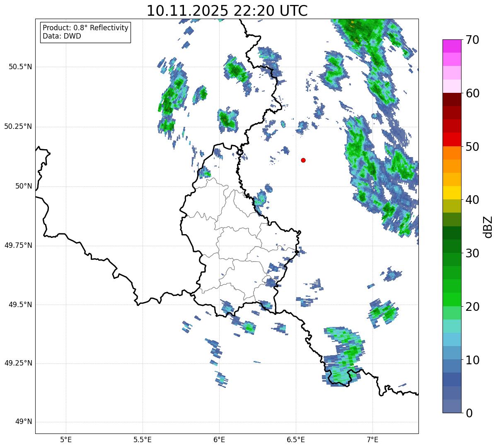The height and width of the screenshot is (448, 498).
Task: Click the 50.25°N latitude label
Action: [x=18, y=126]
